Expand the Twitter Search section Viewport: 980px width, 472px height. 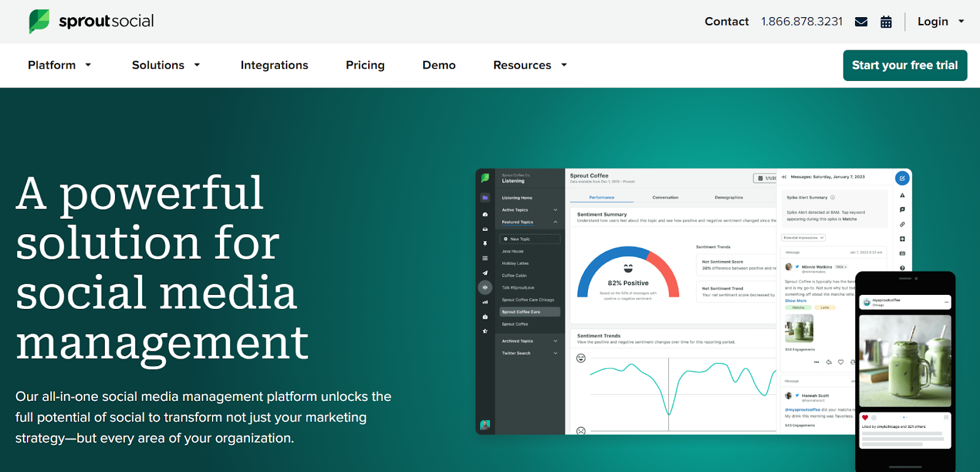coord(530,353)
